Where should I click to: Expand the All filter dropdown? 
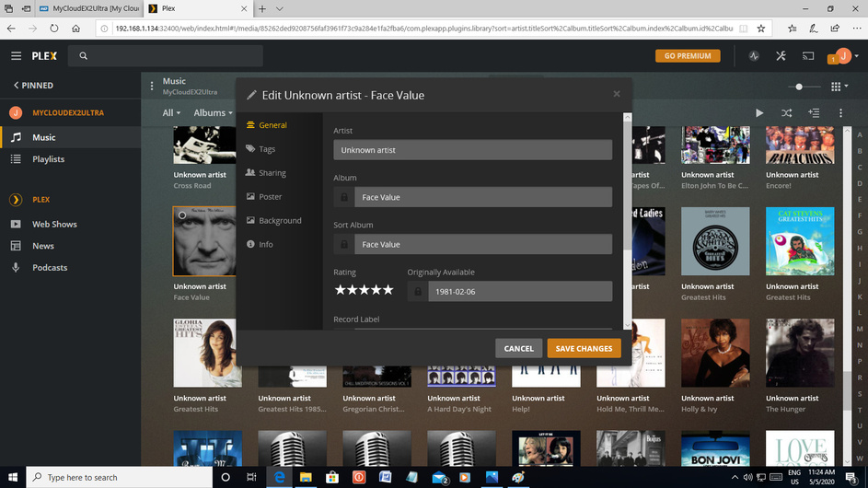click(x=171, y=113)
